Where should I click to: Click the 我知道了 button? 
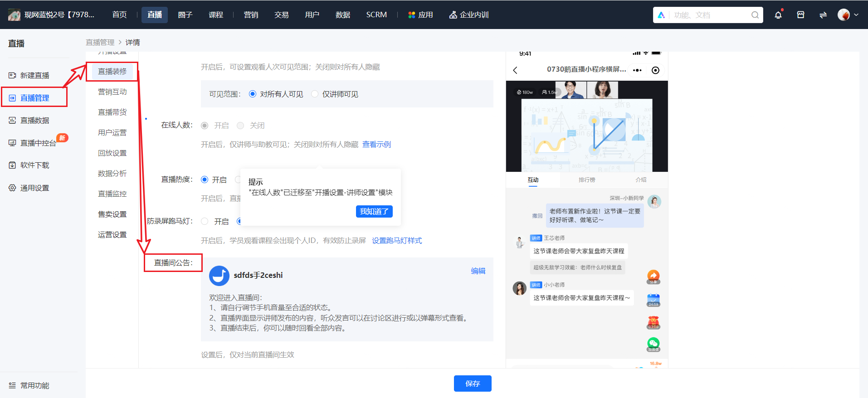click(x=374, y=212)
